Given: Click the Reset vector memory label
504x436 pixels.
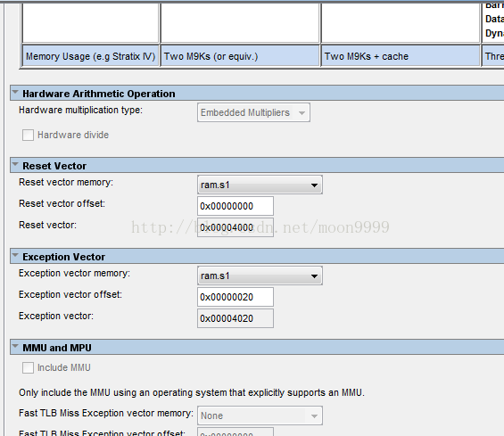Looking at the screenshot, I should point(66,182).
